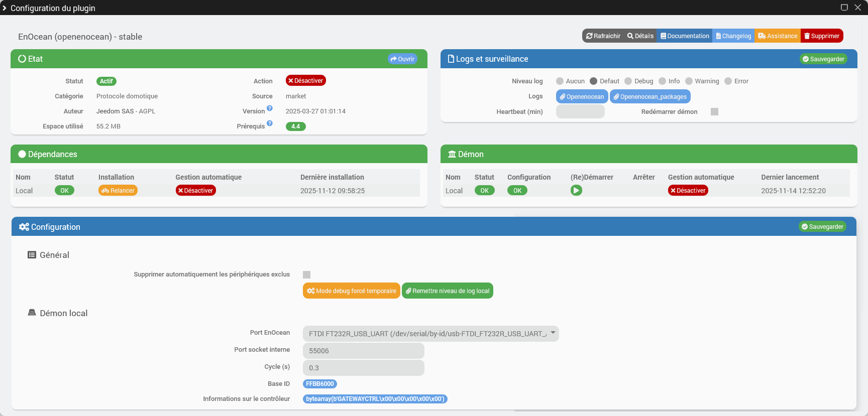This screenshot has width=868, height=416.
Task: Click Désactiver in the Etat Action row
Action: 306,81
